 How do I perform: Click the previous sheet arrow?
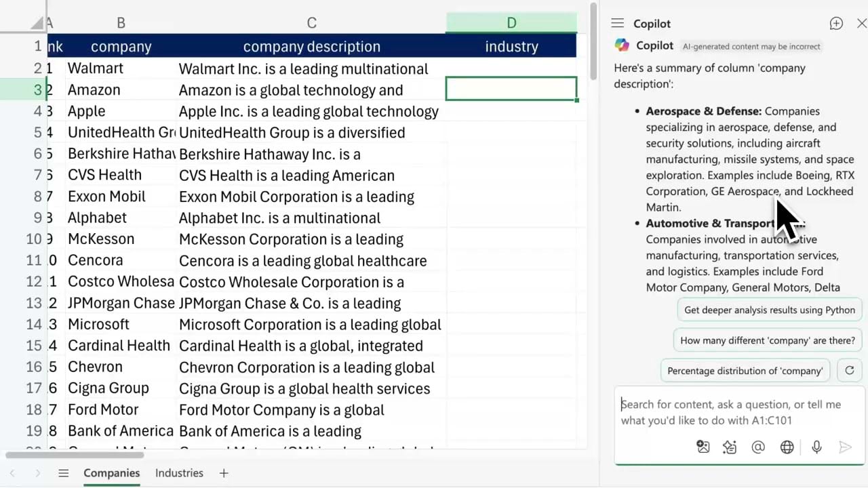(x=12, y=473)
